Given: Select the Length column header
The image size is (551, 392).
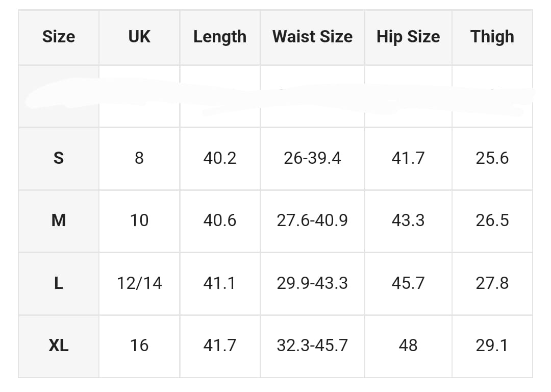Looking at the screenshot, I should tap(220, 37).
